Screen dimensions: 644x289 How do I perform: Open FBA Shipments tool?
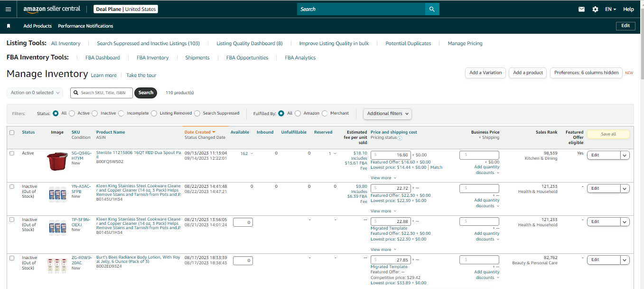pos(197,58)
